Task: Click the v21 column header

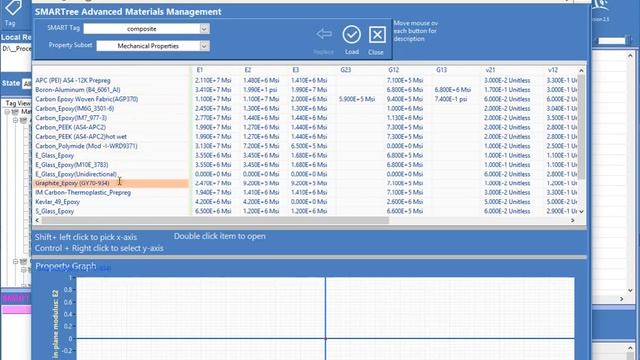Action: tap(490, 70)
